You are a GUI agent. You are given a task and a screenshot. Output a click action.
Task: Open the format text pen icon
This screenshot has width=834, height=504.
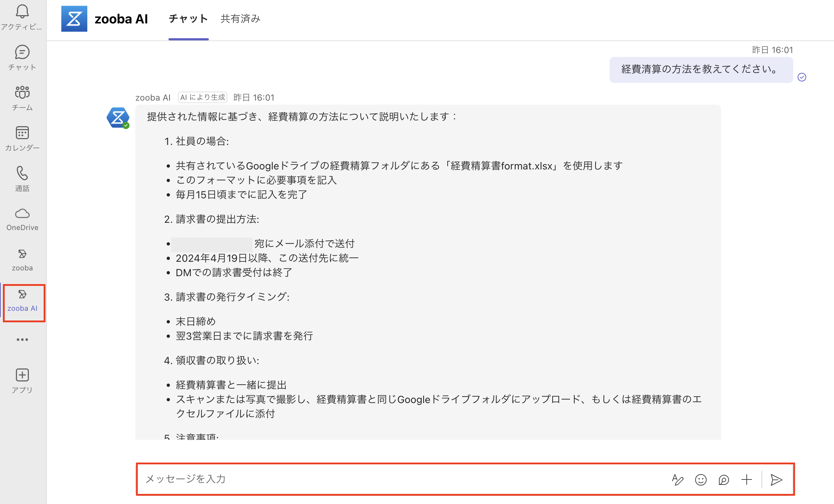tap(677, 479)
